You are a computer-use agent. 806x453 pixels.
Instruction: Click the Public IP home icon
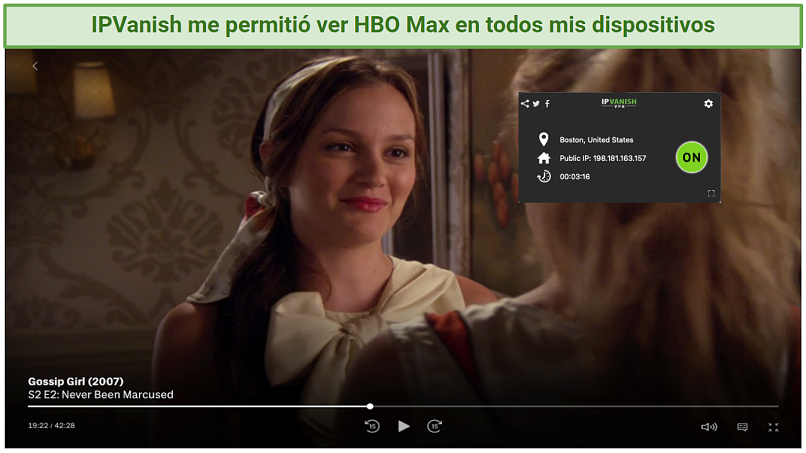543,158
